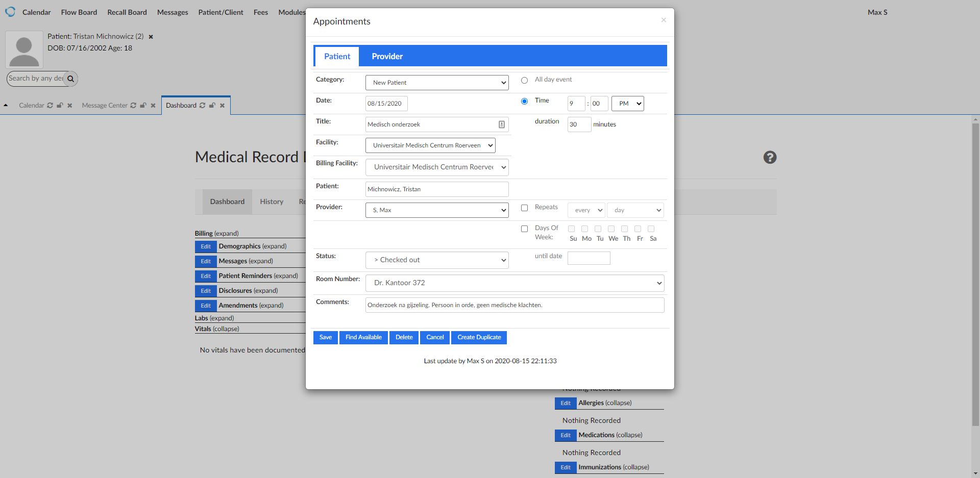This screenshot has width=980, height=478.
Task: Open the Category dropdown
Action: tap(437, 83)
